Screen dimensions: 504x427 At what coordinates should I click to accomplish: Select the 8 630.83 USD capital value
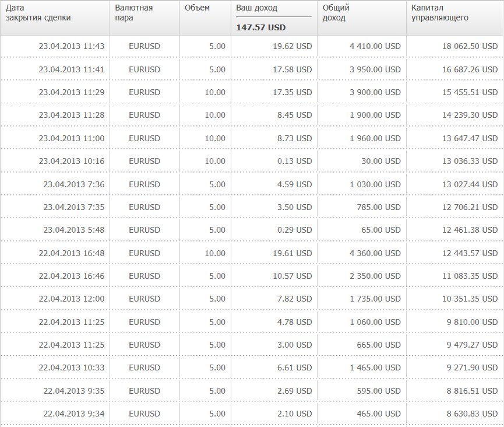[x=470, y=414]
